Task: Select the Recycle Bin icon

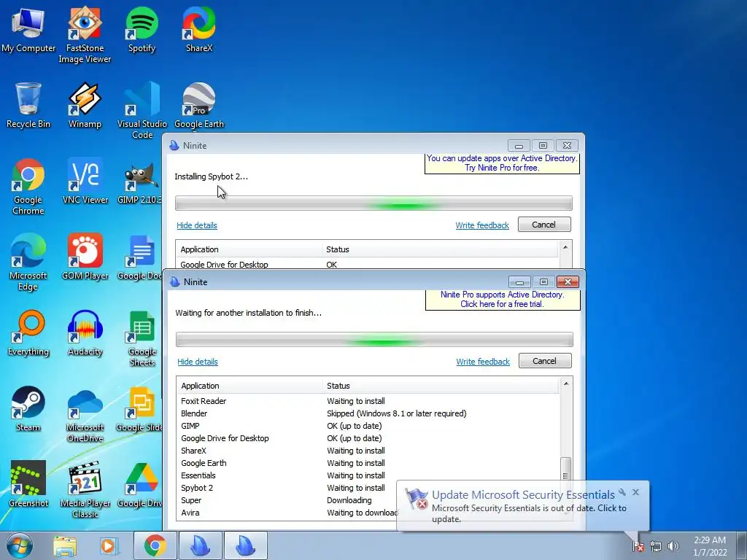Action: pos(28,105)
